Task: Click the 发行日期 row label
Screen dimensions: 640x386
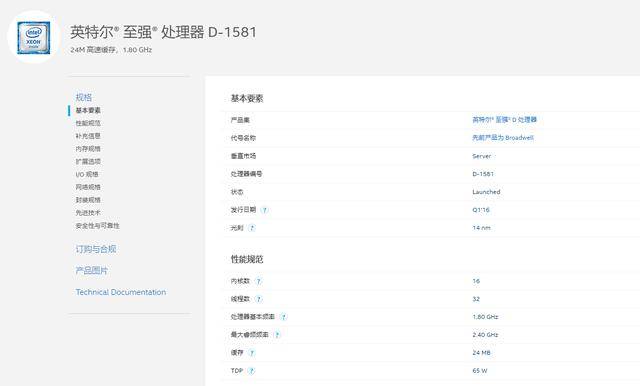Action: pyautogui.click(x=243, y=210)
